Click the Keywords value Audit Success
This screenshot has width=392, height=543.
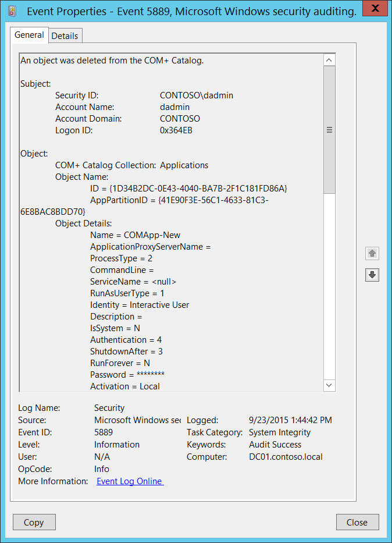275,445
